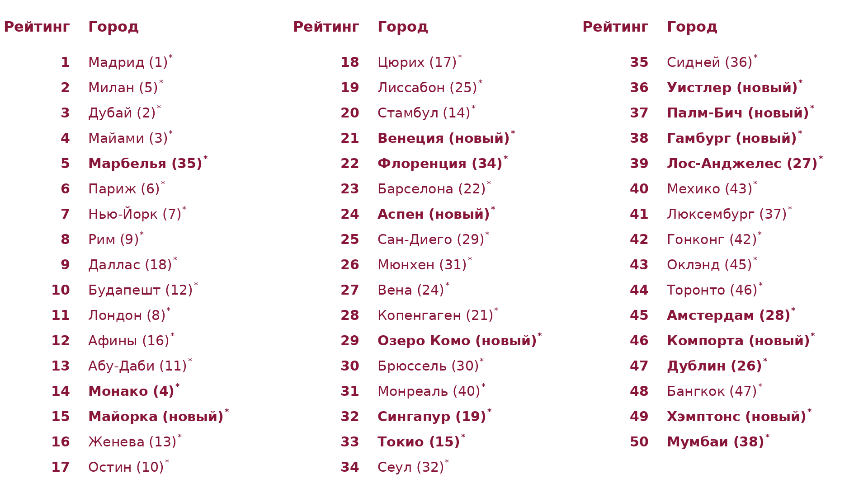
Task: Select the bold Марбелья (35) entry
Action: (145, 164)
